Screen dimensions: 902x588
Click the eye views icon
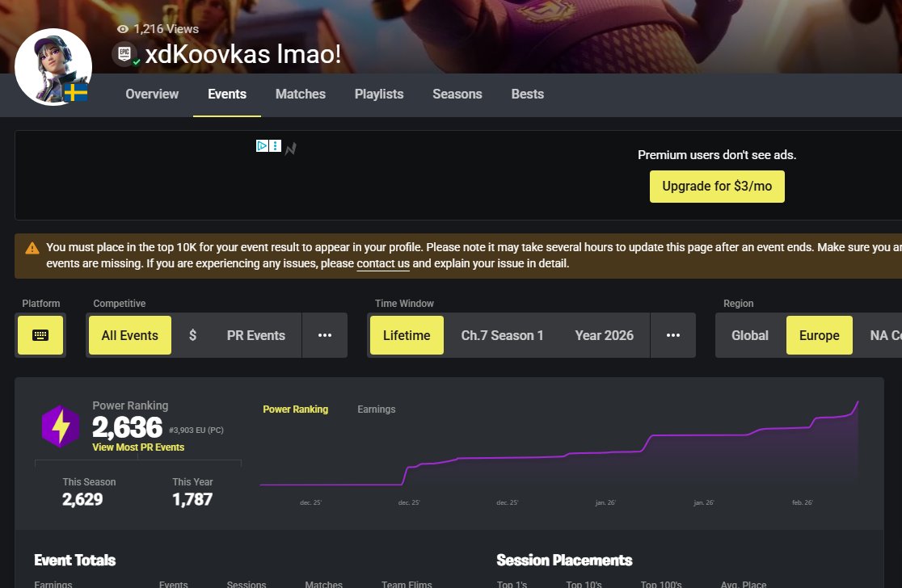123,29
